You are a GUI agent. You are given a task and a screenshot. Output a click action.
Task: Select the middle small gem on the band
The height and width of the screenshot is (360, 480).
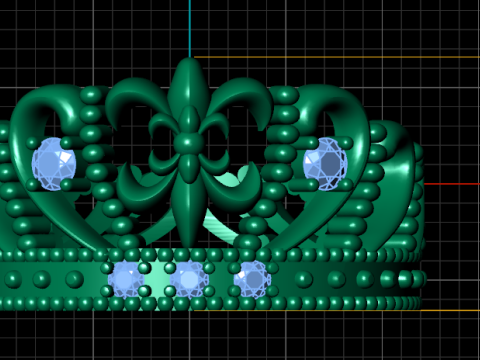tap(189, 279)
